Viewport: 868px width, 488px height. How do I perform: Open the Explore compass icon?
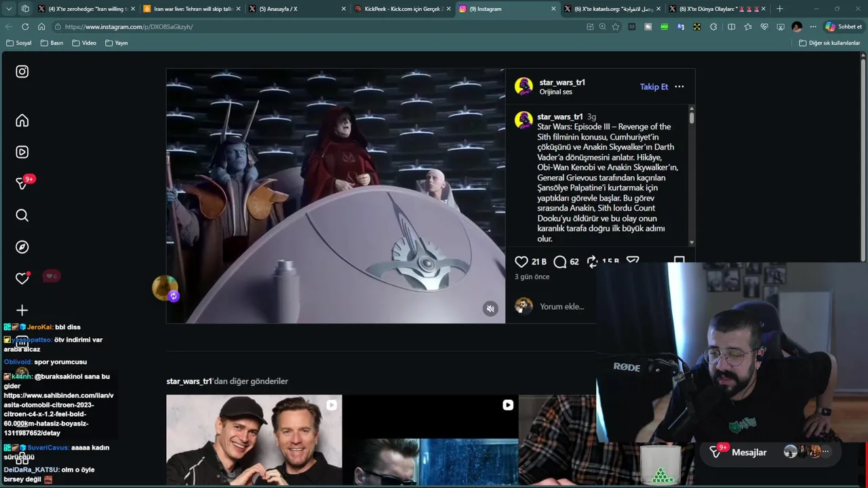22,247
